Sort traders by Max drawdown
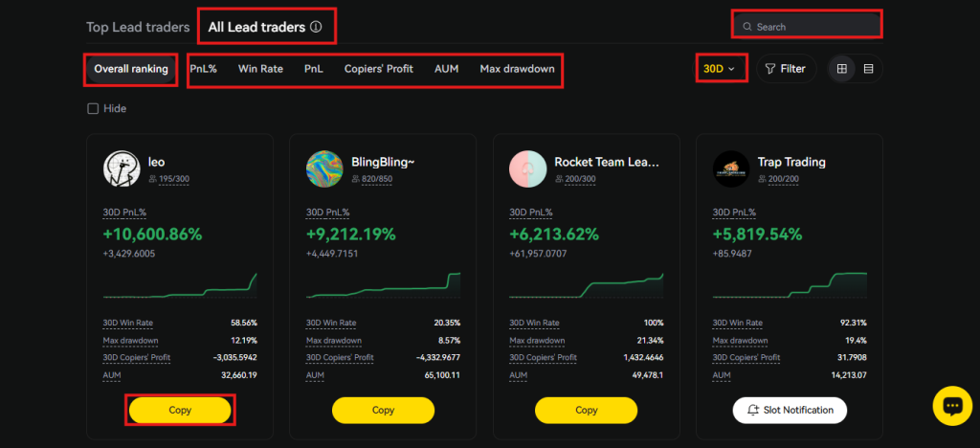This screenshot has width=980, height=448. [x=517, y=69]
